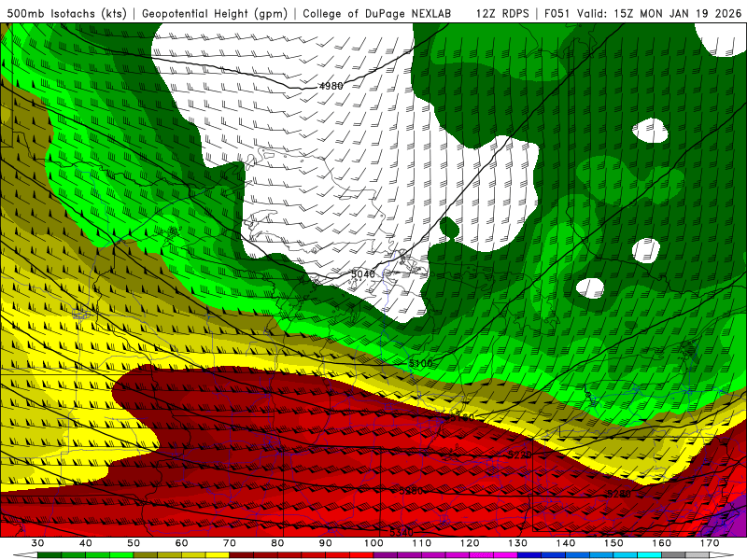747x560 pixels.
Task: Click the dark red swatch right of label 70
Action: pyautogui.click(x=242, y=555)
